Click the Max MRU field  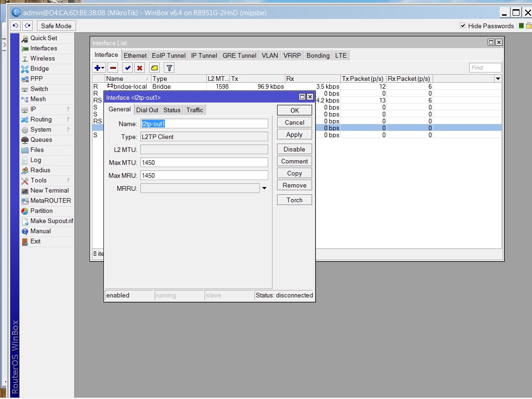(x=204, y=175)
